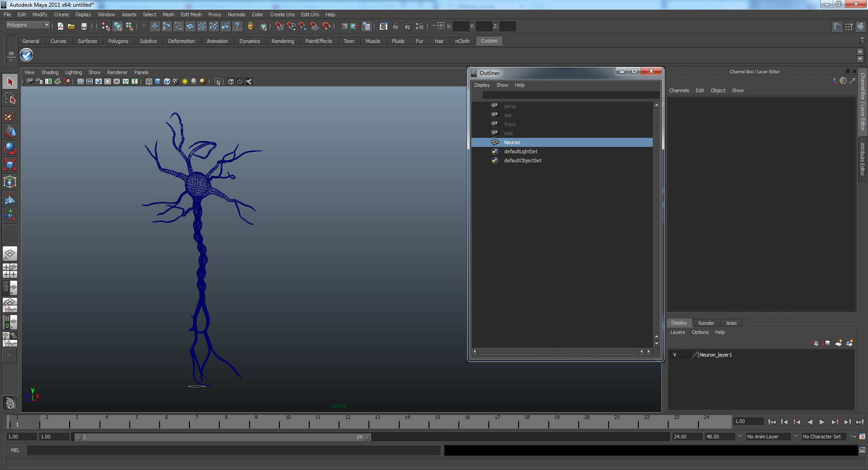Select defaultLightSet in the Outliner

pyautogui.click(x=562, y=151)
